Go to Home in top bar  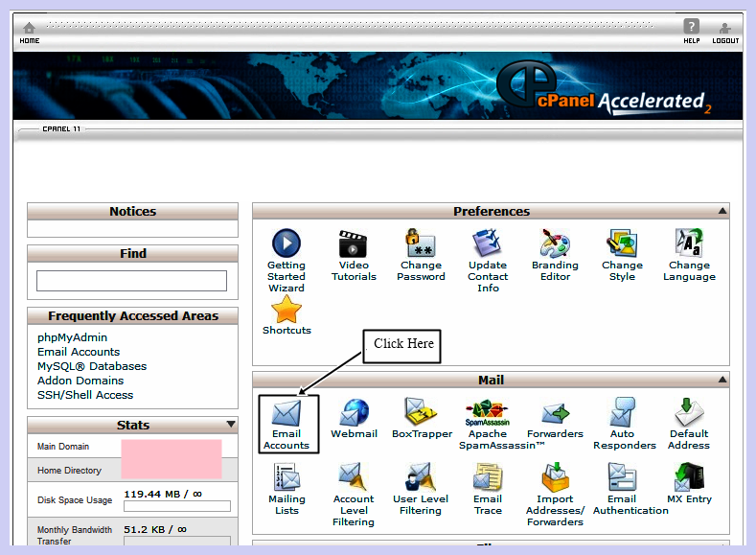click(30, 33)
